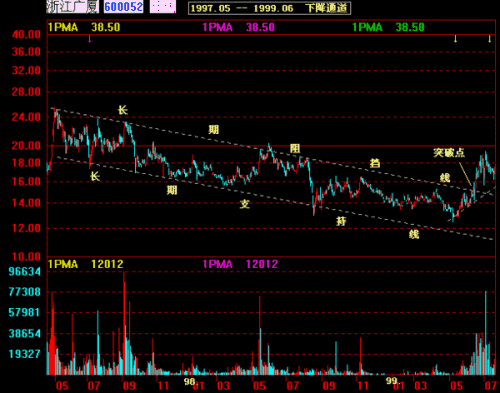The image size is (500, 393).
Task: Click the yellow arrow marker left of rightmost
Action: pos(455,39)
